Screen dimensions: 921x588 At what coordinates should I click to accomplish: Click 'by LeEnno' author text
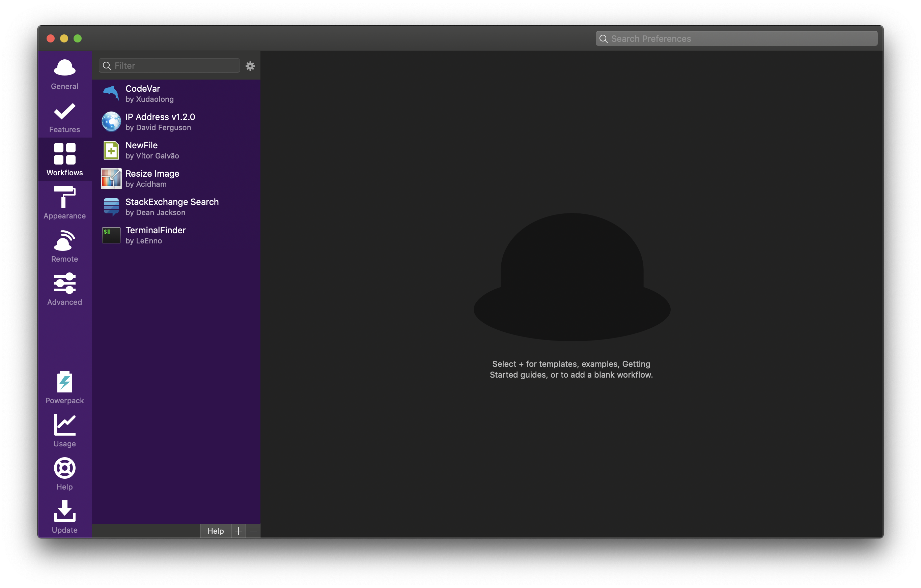144,241
